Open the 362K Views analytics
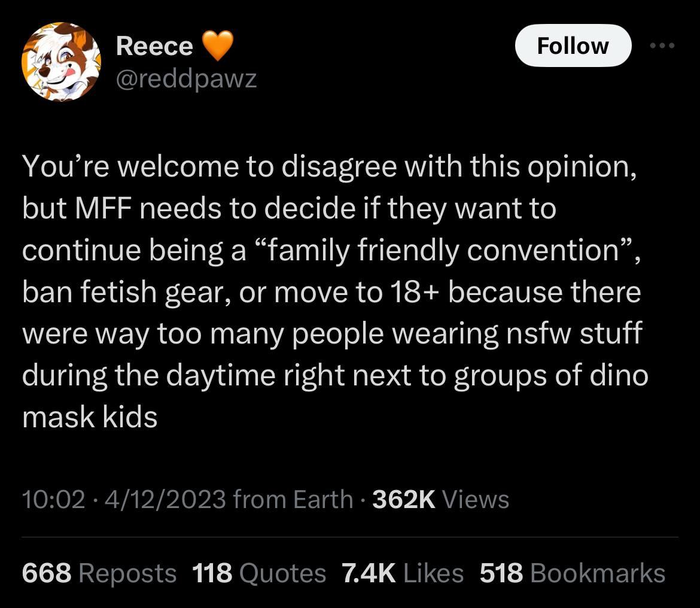This screenshot has height=608, width=700. (x=440, y=499)
